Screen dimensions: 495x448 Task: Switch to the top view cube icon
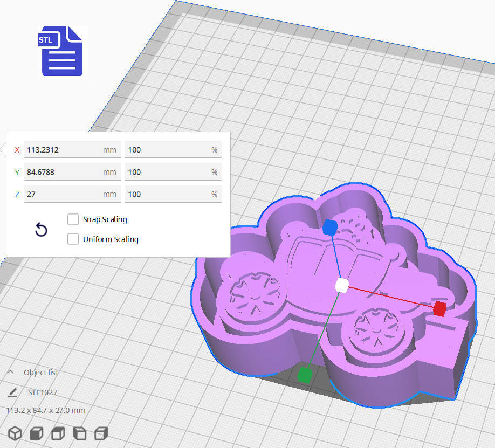pos(58,433)
